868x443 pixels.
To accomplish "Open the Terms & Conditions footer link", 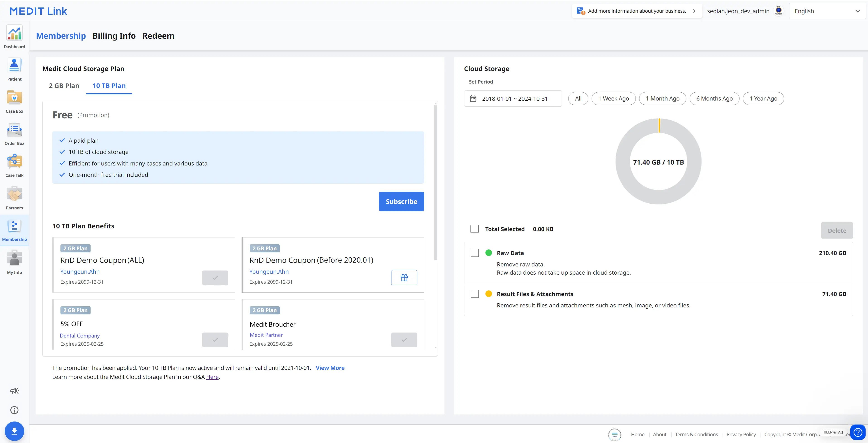I will click(x=696, y=434).
